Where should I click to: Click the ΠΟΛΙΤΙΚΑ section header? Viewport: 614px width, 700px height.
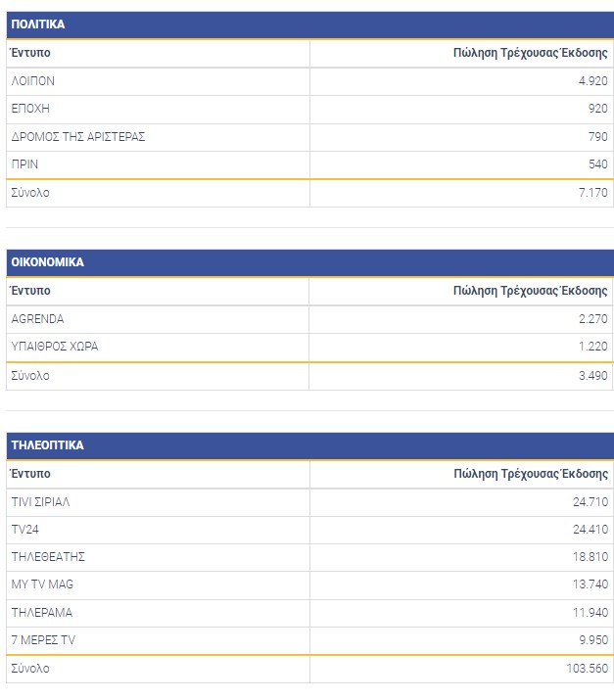pos(38,24)
